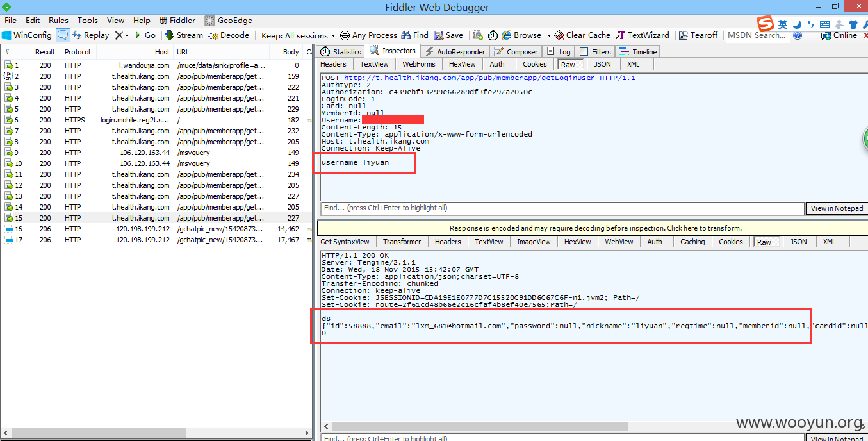Switch to the Composer tab
The height and width of the screenshot is (441, 868).
pos(516,52)
